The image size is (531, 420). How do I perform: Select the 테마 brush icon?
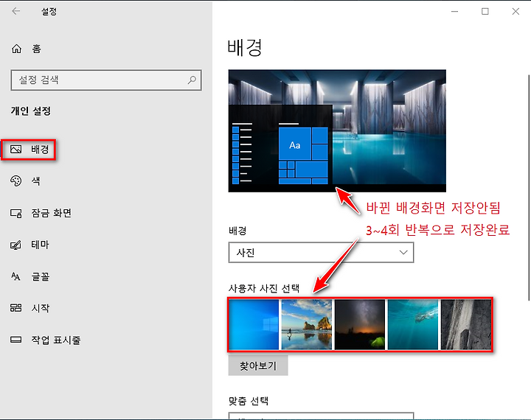(x=16, y=245)
